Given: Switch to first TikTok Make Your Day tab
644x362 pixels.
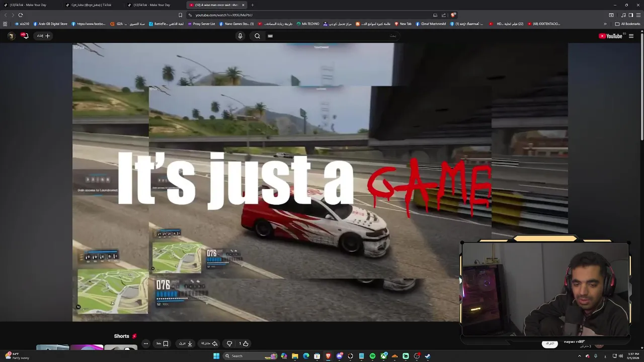Looking at the screenshot, I should point(31,5).
